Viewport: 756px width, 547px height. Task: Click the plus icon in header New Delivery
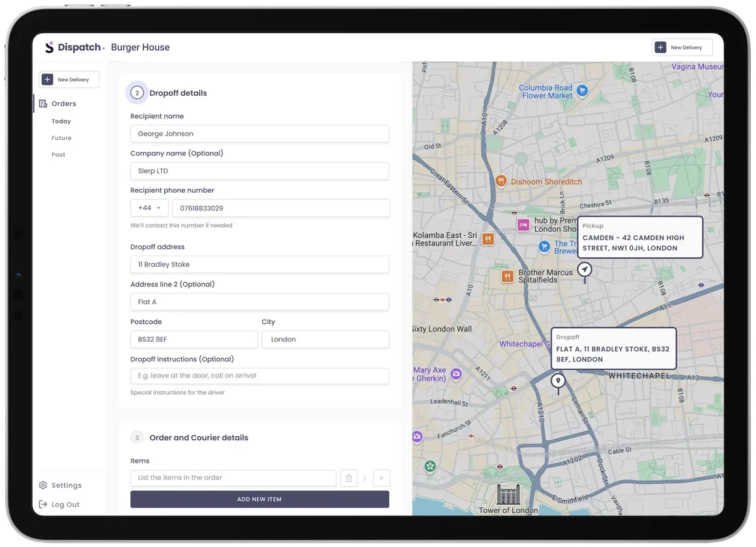661,48
